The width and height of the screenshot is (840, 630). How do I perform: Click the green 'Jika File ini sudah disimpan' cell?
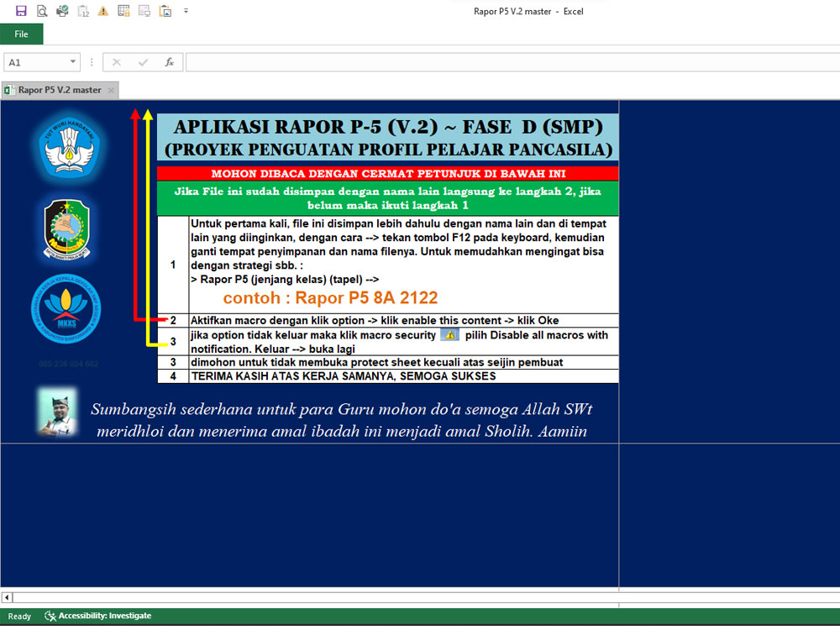coord(388,198)
